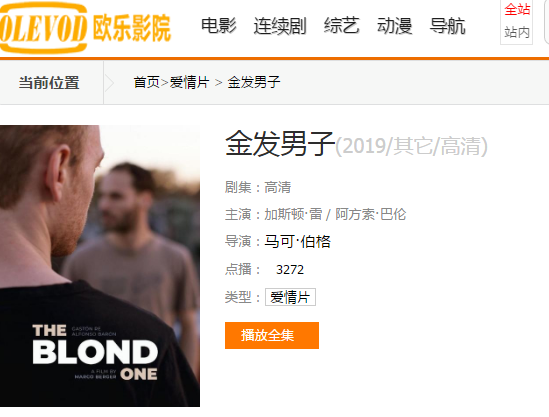Open the 连续剧 menu
Screen dimensions: 549x417
click(x=280, y=26)
